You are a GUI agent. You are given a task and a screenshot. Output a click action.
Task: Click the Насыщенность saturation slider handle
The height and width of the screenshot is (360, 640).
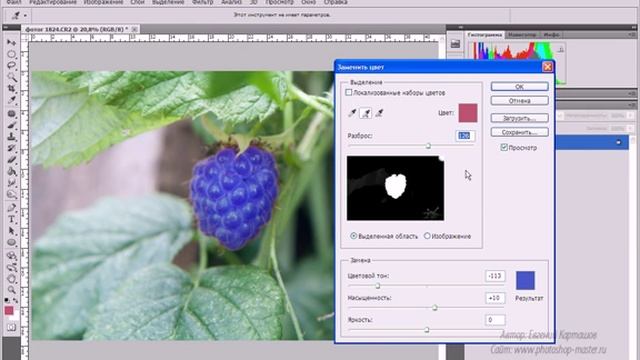coord(434,308)
